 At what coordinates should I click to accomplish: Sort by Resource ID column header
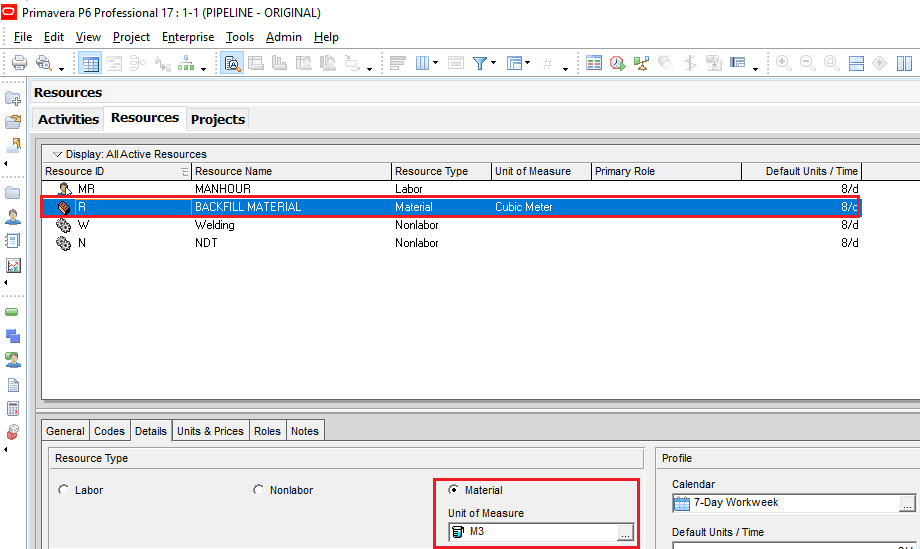click(117, 171)
